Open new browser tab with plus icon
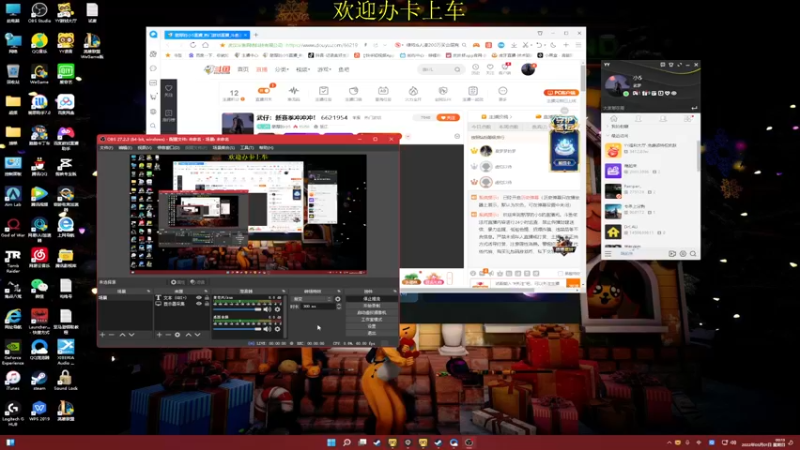The width and height of the screenshot is (800, 450). [x=256, y=35]
